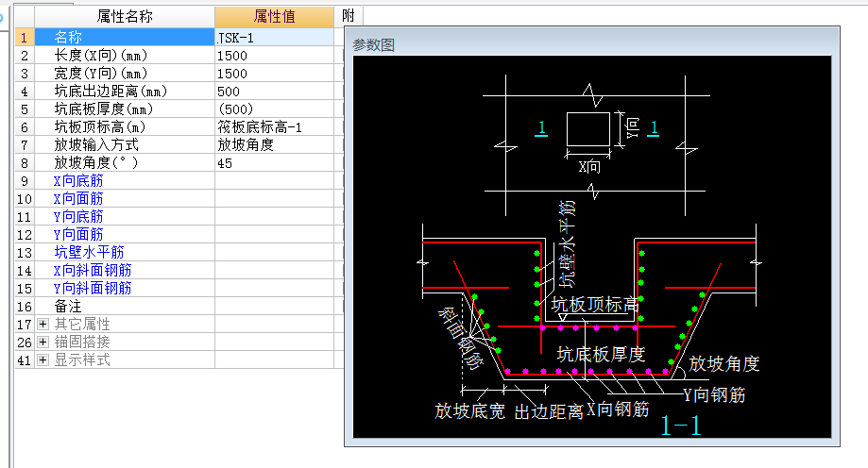
Task: Select the 坑底出边距离(mm) label
Action: coord(111,92)
